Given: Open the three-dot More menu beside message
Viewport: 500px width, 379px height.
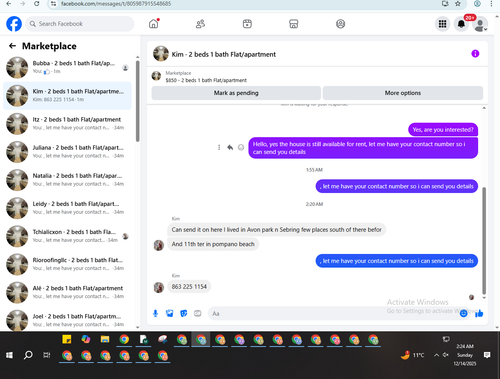Looking at the screenshot, I should [219, 147].
